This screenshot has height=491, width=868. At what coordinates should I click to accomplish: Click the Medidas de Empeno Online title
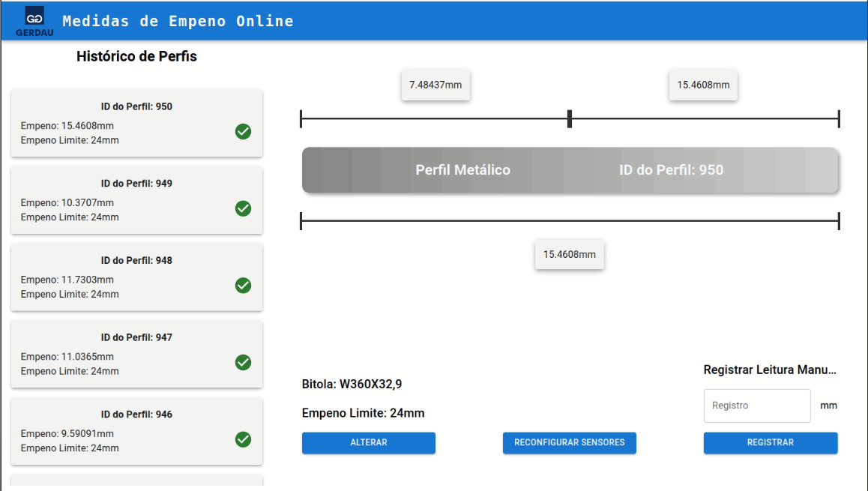tap(177, 20)
